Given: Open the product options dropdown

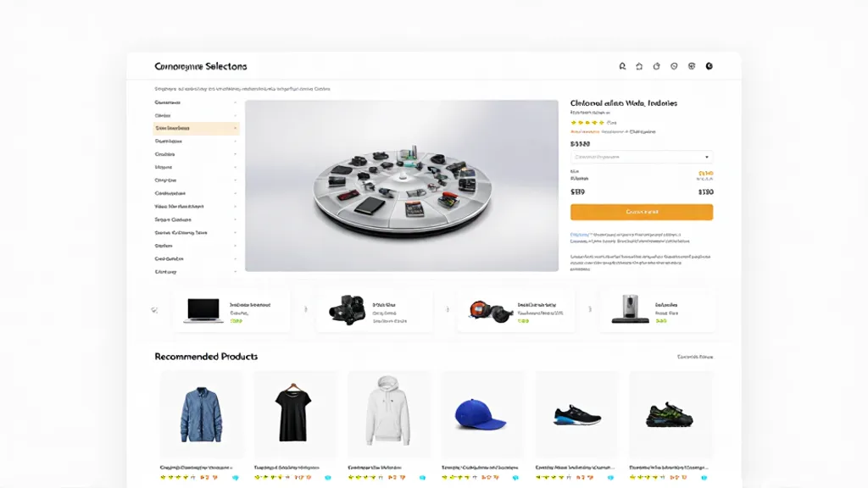Looking at the screenshot, I should (x=642, y=157).
